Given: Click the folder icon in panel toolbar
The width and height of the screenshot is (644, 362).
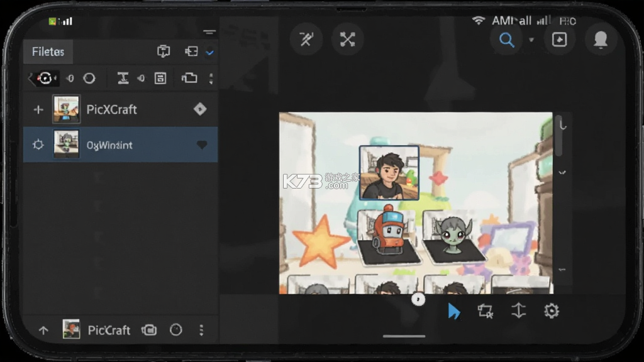Looking at the screenshot, I should [189, 78].
